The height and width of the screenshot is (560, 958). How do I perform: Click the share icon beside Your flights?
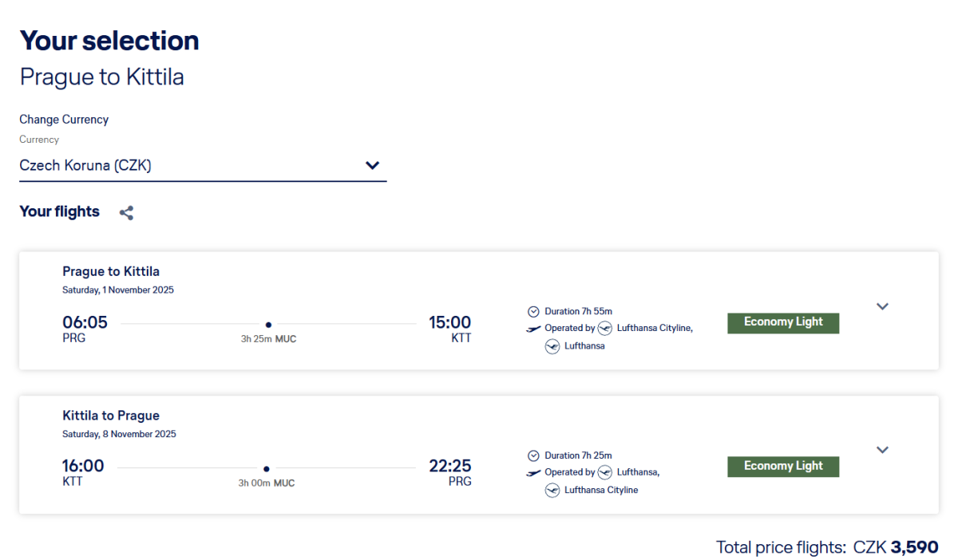[x=126, y=213]
